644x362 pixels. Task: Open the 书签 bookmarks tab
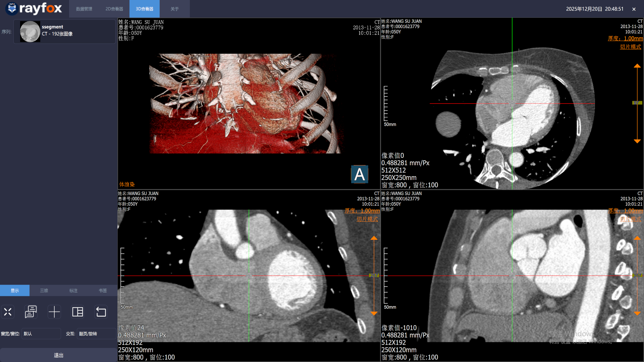click(x=103, y=290)
